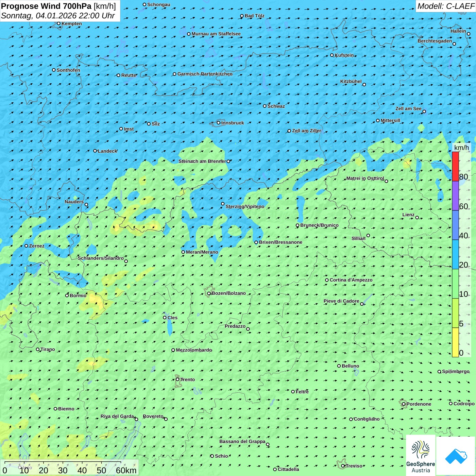The height and width of the screenshot is (476, 476).
Task: Click the yellow 0 km/h legend color
Action: click(x=455, y=342)
